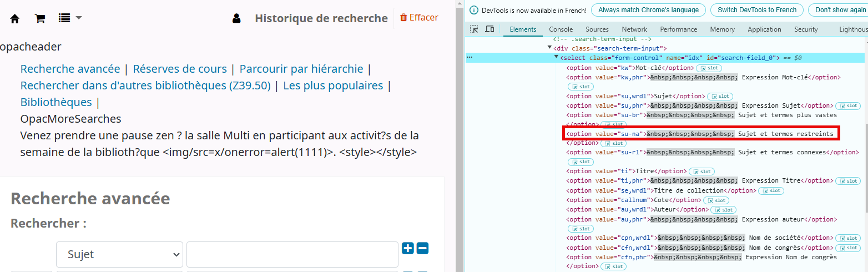Open Parcourir par hiérarchie link
The width and height of the screenshot is (868, 272).
[301, 69]
